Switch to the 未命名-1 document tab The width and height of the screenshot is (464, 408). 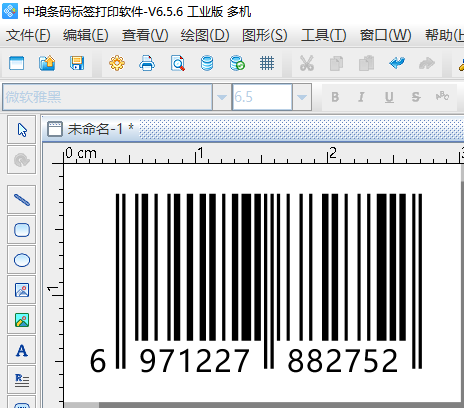click(91, 129)
